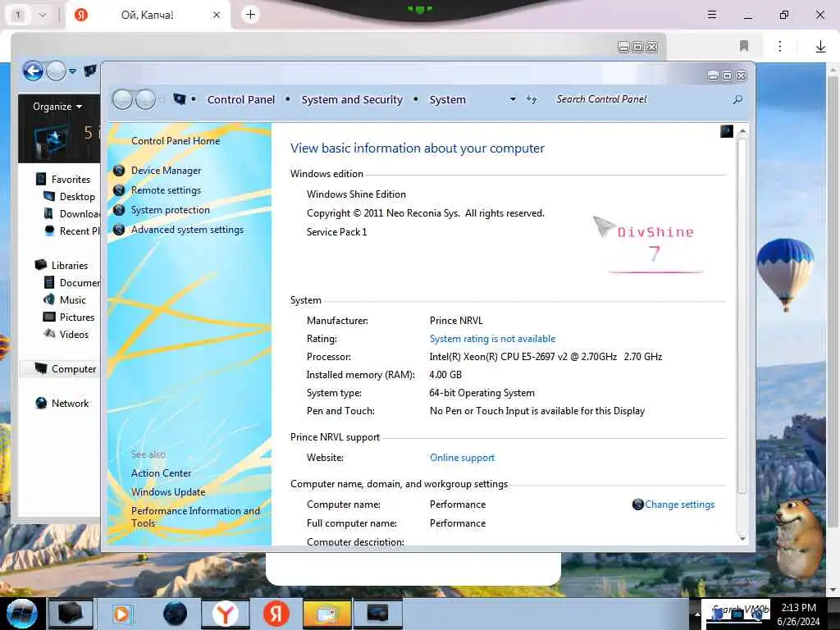The height and width of the screenshot is (630, 840).
Task: Click the browser bookmark icon
Action: (743, 46)
